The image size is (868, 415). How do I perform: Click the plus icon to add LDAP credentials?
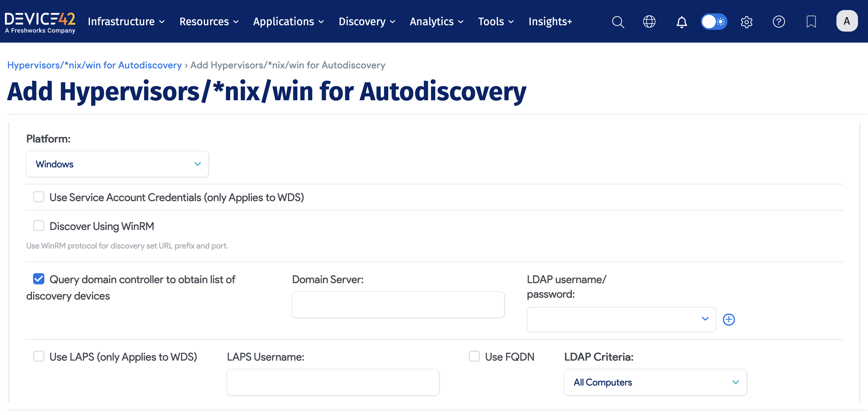point(729,319)
